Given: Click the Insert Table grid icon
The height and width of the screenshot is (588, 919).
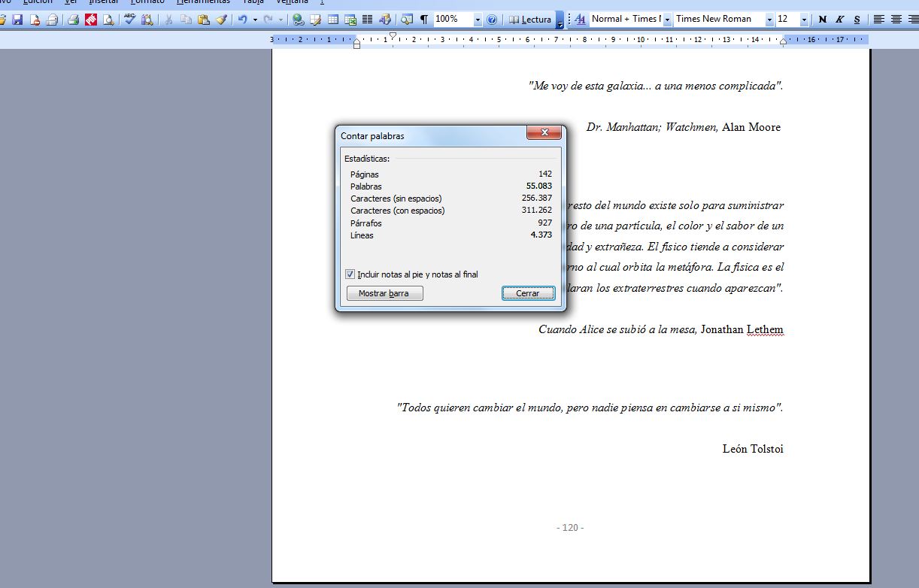Looking at the screenshot, I should tap(333, 20).
